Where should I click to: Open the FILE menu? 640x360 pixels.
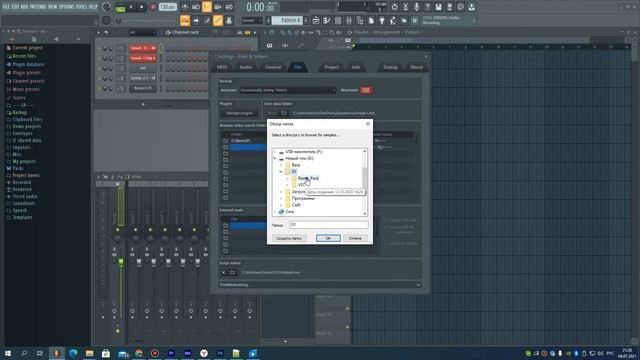tap(6, 7)
